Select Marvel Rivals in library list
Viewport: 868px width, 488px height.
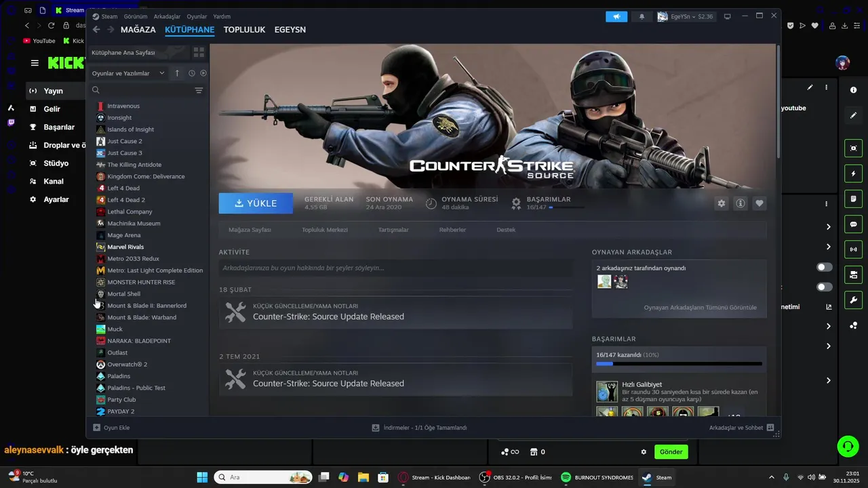click(125, 247)
